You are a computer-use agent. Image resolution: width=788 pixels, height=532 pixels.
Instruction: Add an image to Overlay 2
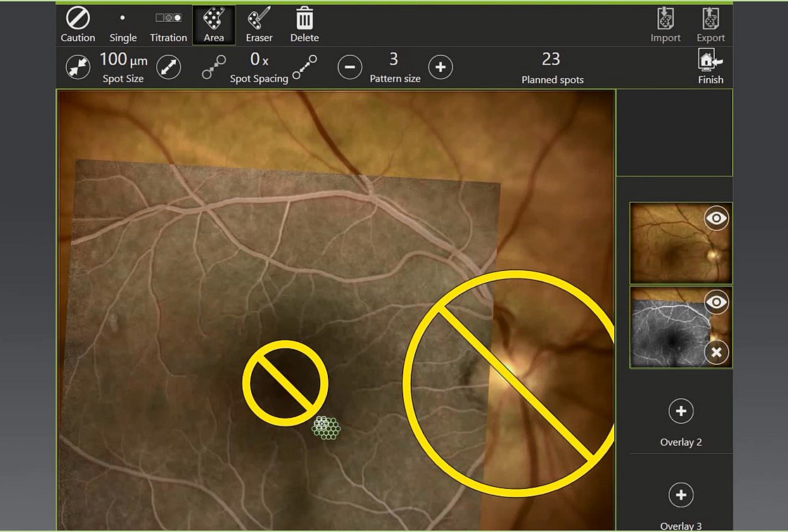click(681, 411)
